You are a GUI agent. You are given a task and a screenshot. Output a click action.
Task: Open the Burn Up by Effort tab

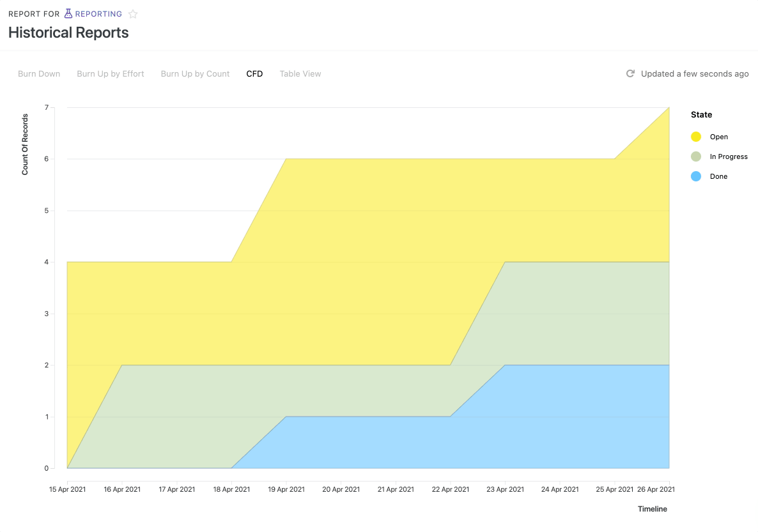point(110,73)
